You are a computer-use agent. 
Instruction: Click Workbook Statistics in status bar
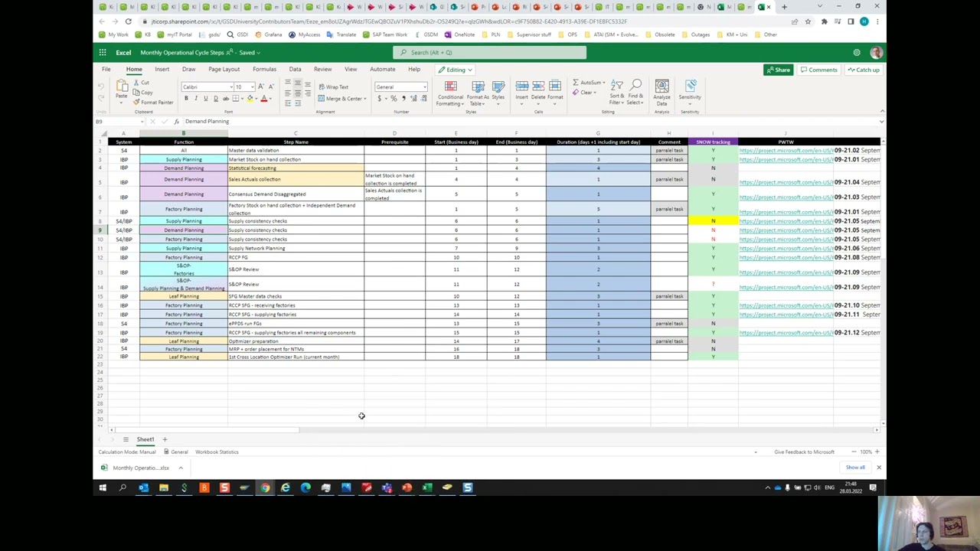coord(217,452)
